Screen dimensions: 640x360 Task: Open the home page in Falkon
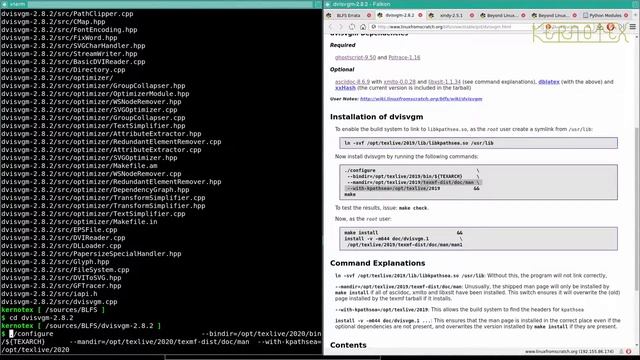tap(362, 27)
